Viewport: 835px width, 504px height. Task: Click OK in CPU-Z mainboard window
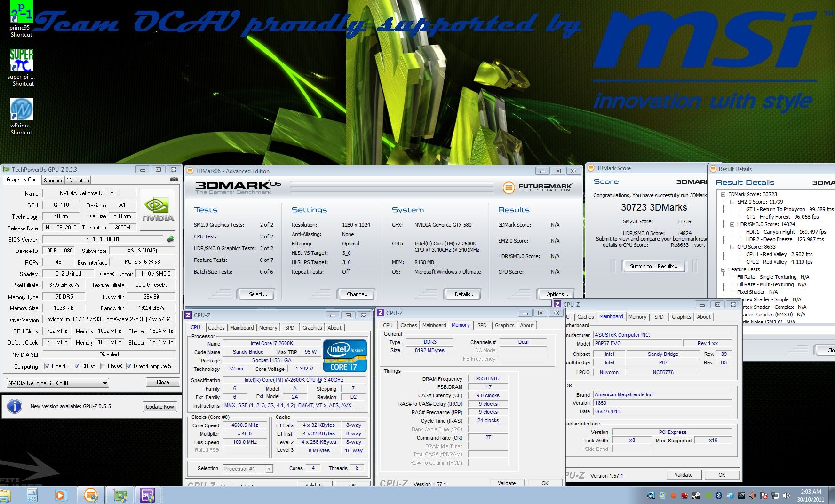click(x=722, y=475)
